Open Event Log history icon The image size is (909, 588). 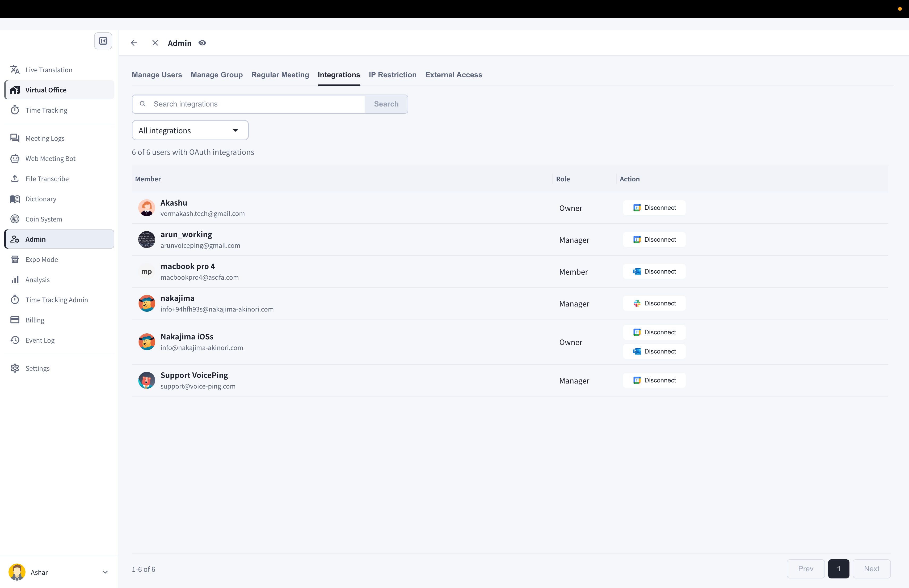pos(15,340)
